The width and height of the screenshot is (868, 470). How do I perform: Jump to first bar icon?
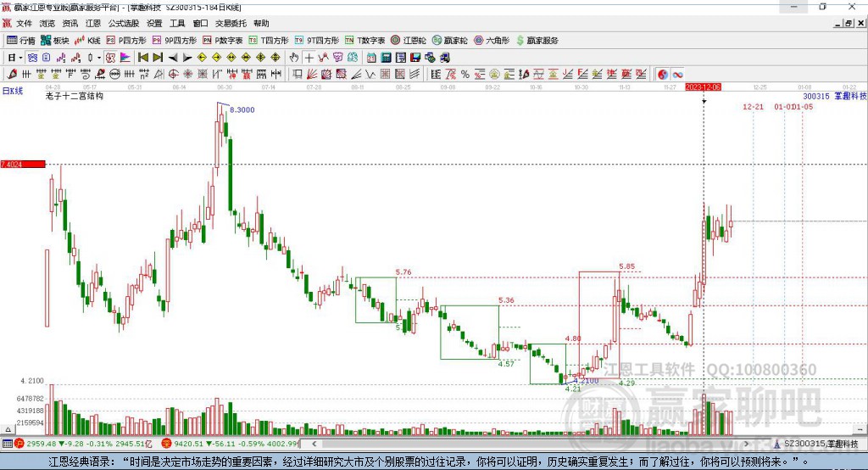click(x=143, y=58)
